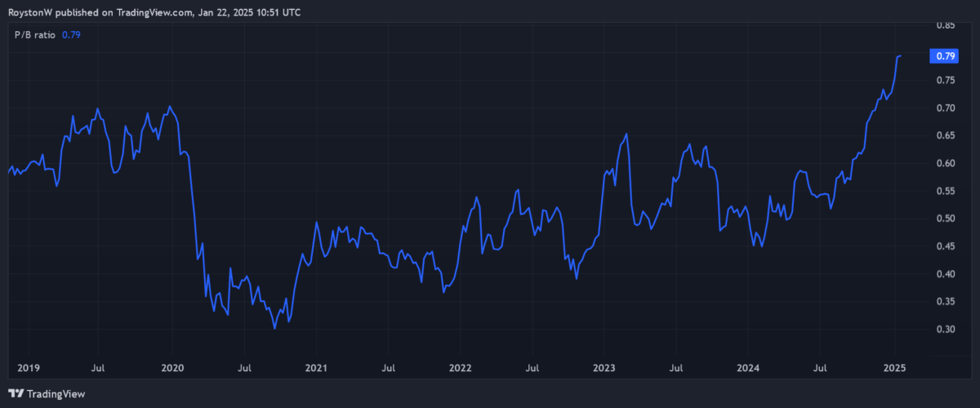Click the 2023 time axis label

coord(604,368)
